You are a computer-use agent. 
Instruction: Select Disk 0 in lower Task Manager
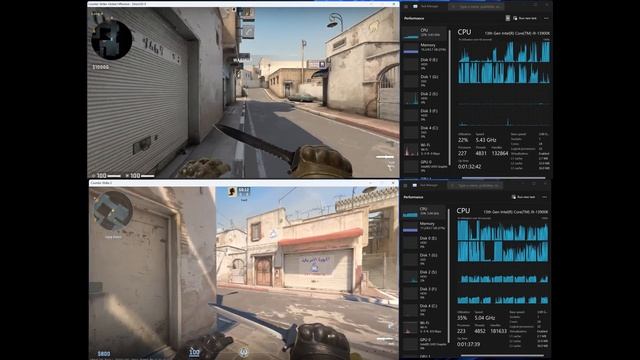tap(424, 242)
